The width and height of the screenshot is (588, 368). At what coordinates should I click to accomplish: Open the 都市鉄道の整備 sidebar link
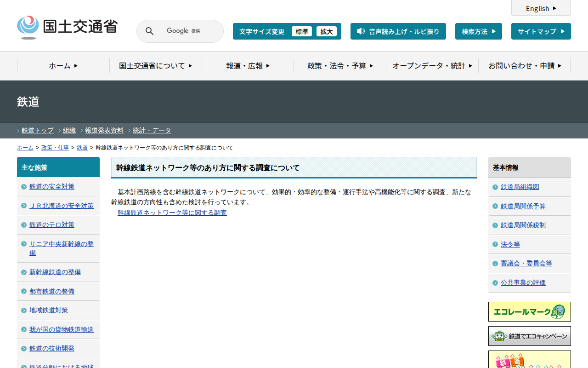click(52, 292)
